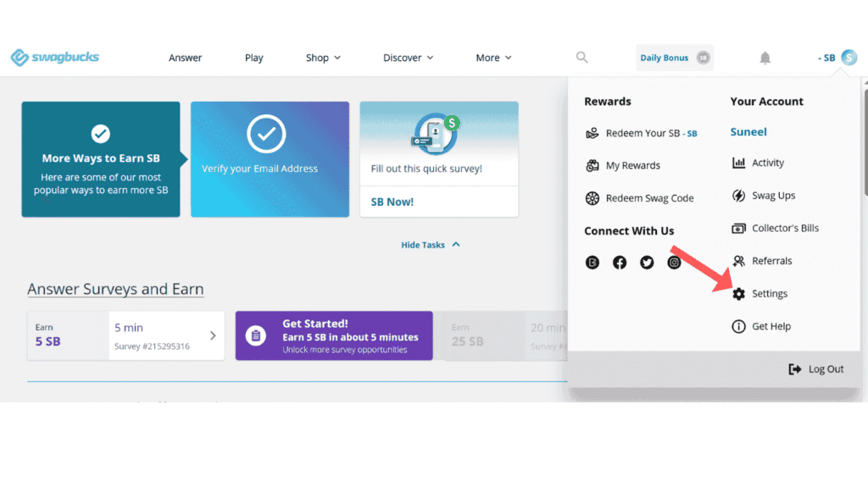Visit Swagbucks Facebook page

pos(620,262)
